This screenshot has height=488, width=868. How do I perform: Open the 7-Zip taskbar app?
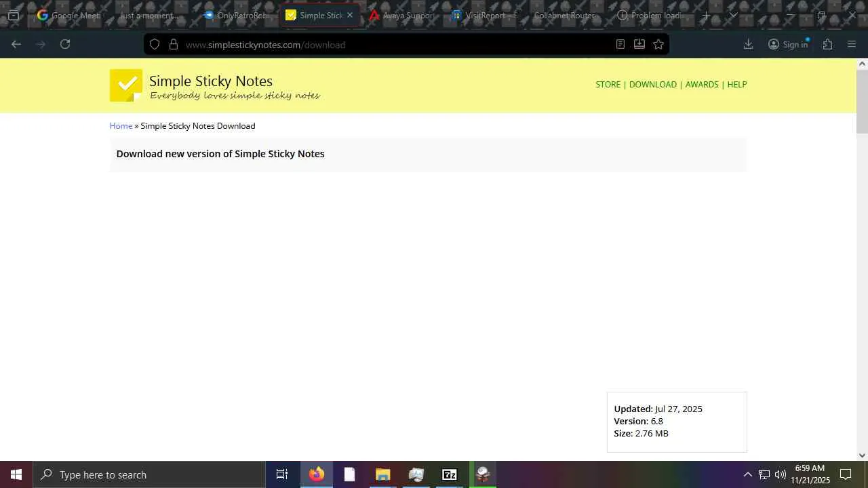pos(449,474)
